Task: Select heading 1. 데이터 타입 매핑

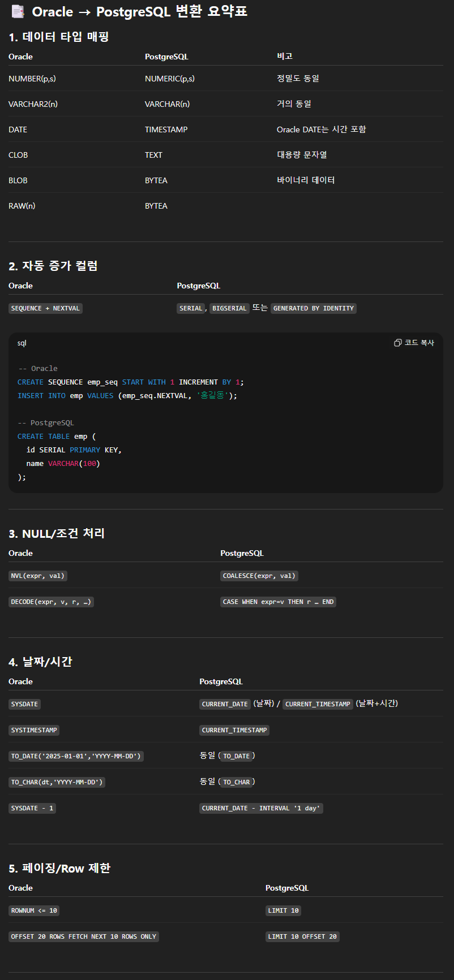Action: 59,37
